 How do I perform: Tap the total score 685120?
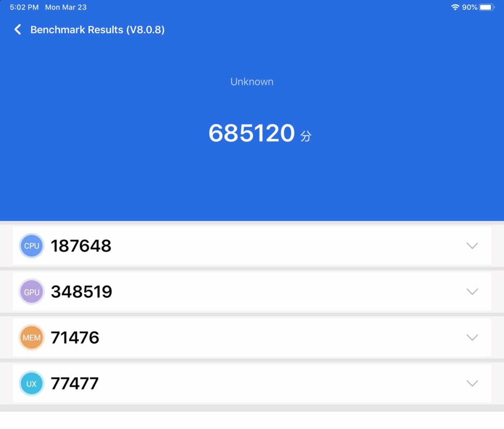(251, 133)
